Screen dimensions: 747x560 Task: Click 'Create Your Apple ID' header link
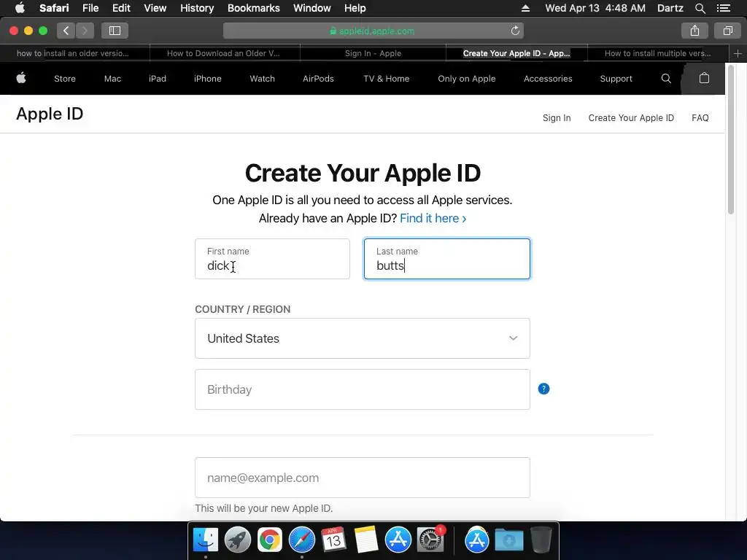pyautogui.click(x=631, y=117)
